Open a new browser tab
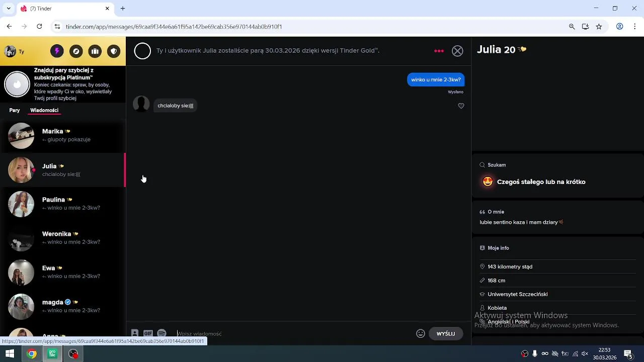The height and width of the screenshot is (362, 644). pyautogui.click(x=123, y=9)
